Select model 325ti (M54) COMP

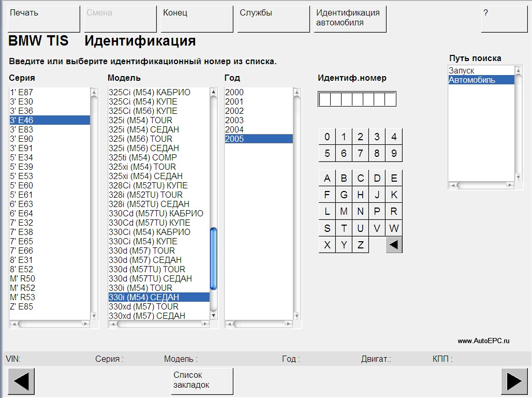coord(159,157)
